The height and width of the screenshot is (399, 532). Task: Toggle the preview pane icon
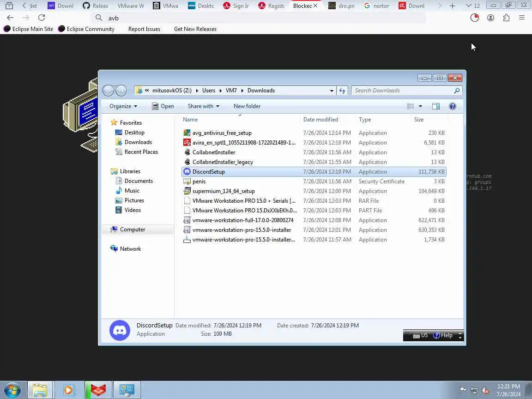(x=435, y=106)
